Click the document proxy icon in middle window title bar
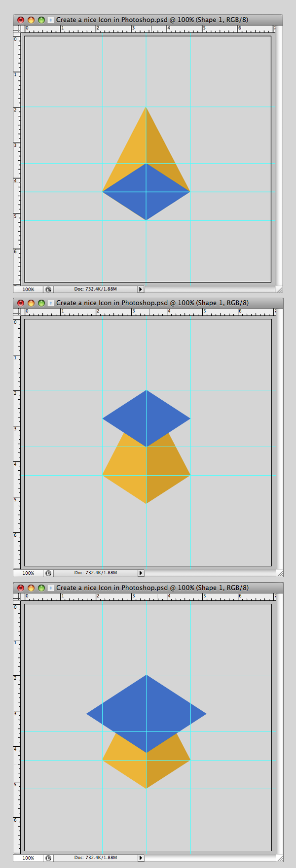 51,303
